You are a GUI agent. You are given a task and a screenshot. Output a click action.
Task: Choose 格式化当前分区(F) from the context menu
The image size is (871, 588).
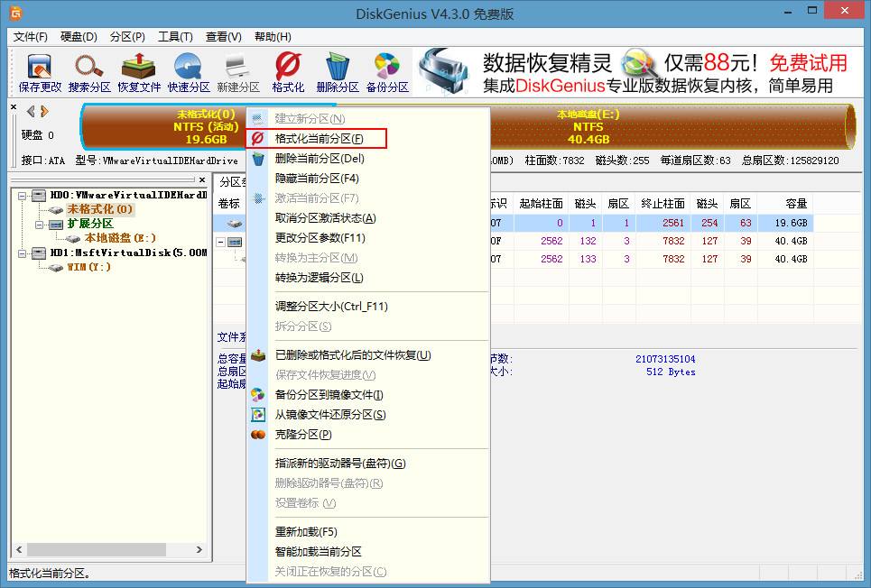(x=319, y=139)
